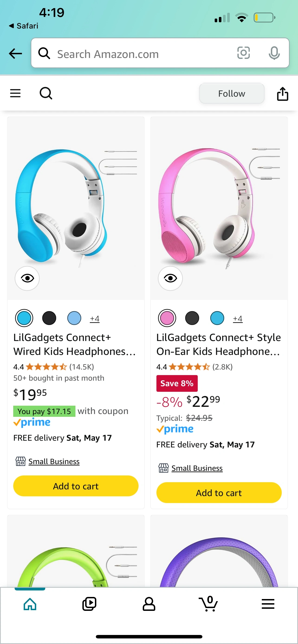Quick view the blue headphones via eye icon
Image resolution: width=298 pixels, height=644 pixels.
(27, 278)
